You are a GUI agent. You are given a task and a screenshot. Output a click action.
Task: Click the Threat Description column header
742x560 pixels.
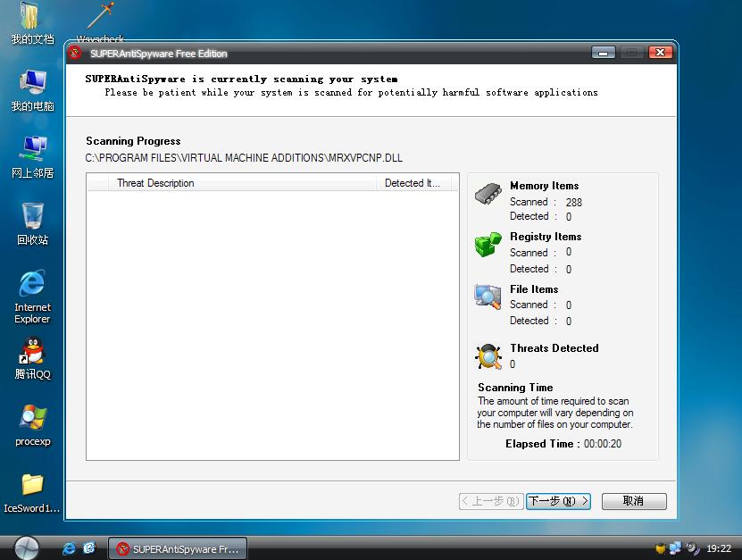[x=242, y=183]
